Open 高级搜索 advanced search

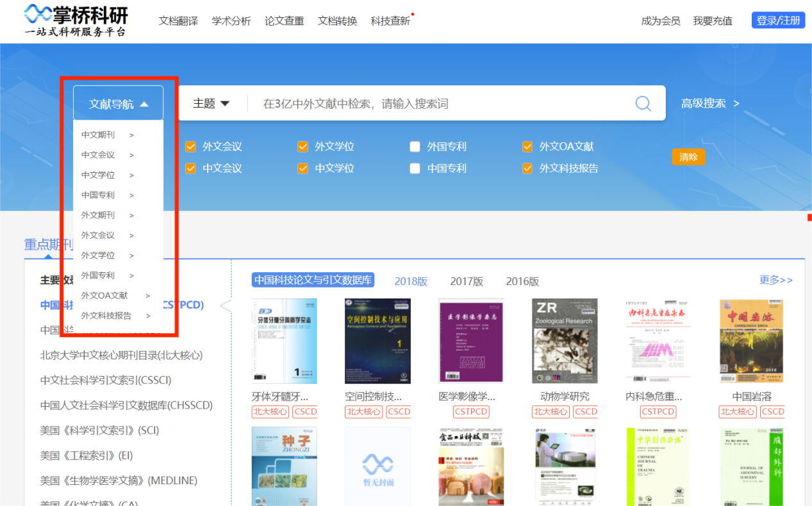click(710, 104)
